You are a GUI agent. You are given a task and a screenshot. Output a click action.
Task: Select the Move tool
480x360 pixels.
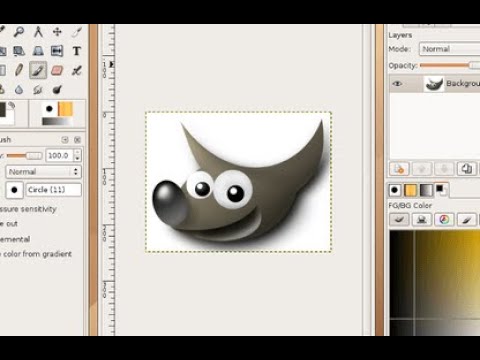(57, 32)
